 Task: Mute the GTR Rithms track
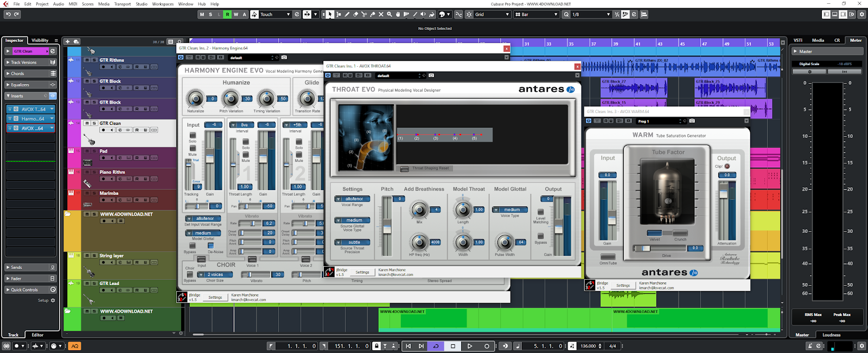87,60
